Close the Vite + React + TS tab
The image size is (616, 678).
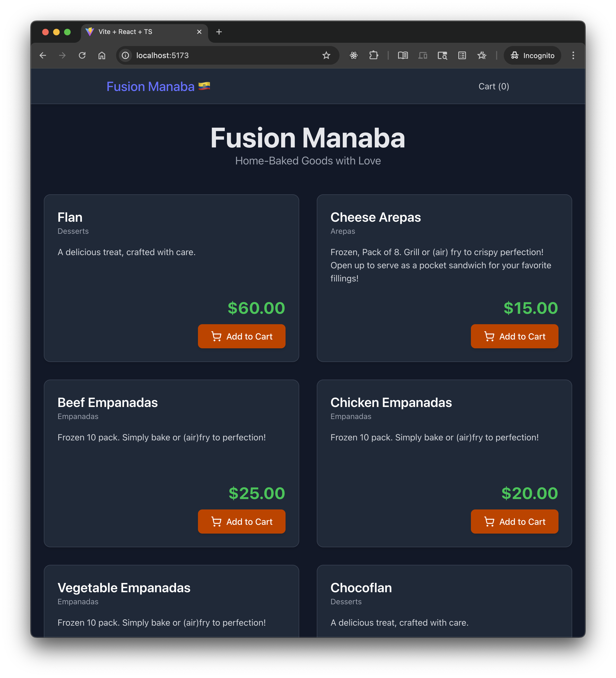click(x=199, y=32)
